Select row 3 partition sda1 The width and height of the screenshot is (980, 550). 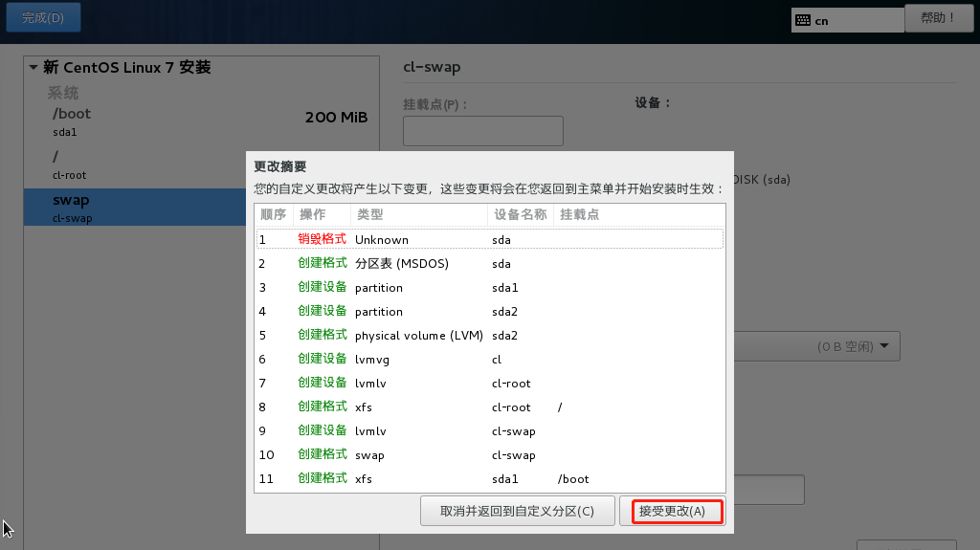[x=490, y=288]
